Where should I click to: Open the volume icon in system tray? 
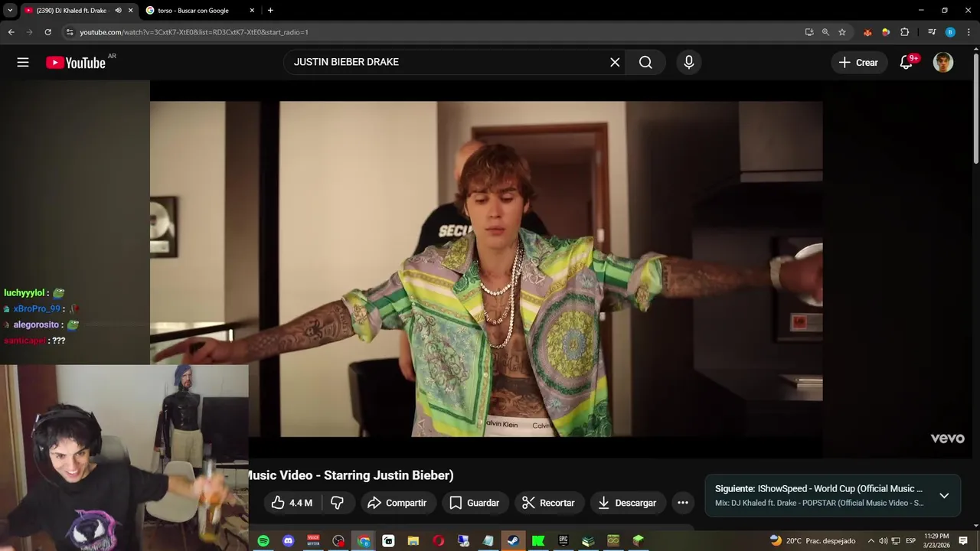point(883,541)
